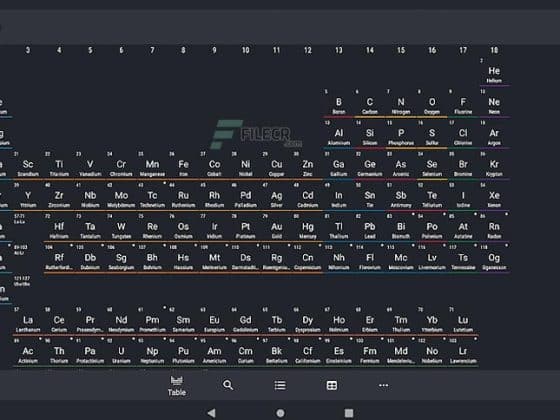Open the Silver (Ag) element
Screen dimensions: 560x420
pos(277,197)
